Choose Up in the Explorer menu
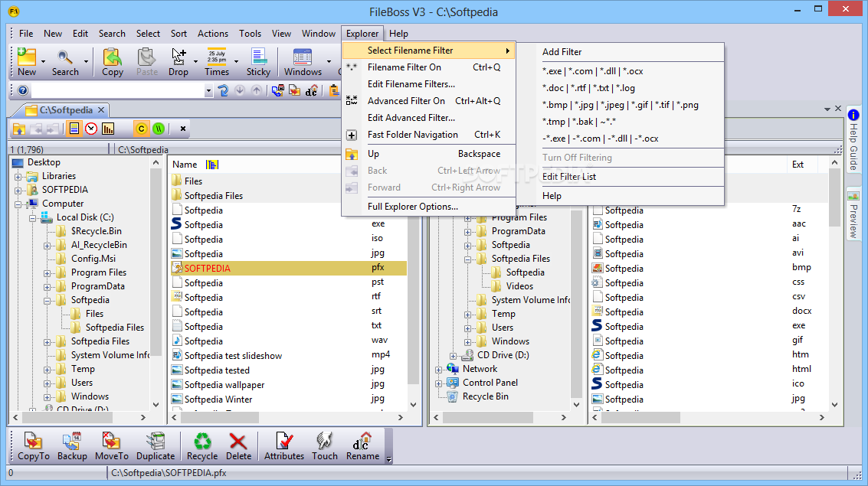Screen dimensions: 868x486 pos(429,154)
